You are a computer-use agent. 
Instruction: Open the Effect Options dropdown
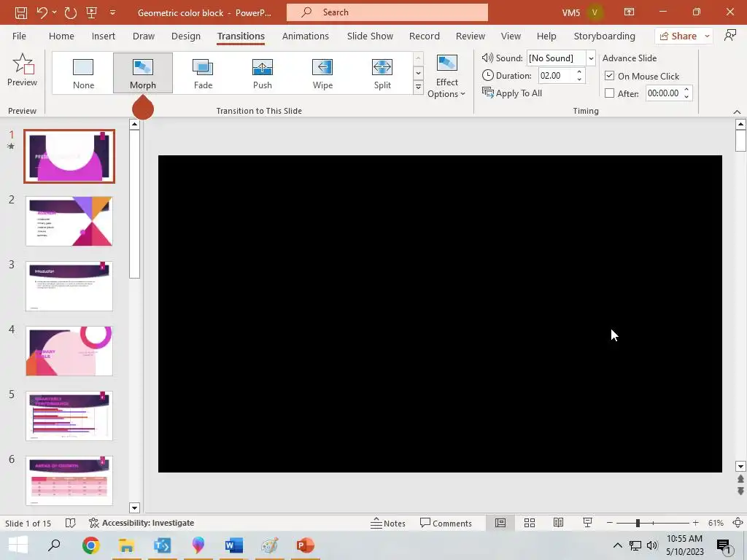click(446, 76)
